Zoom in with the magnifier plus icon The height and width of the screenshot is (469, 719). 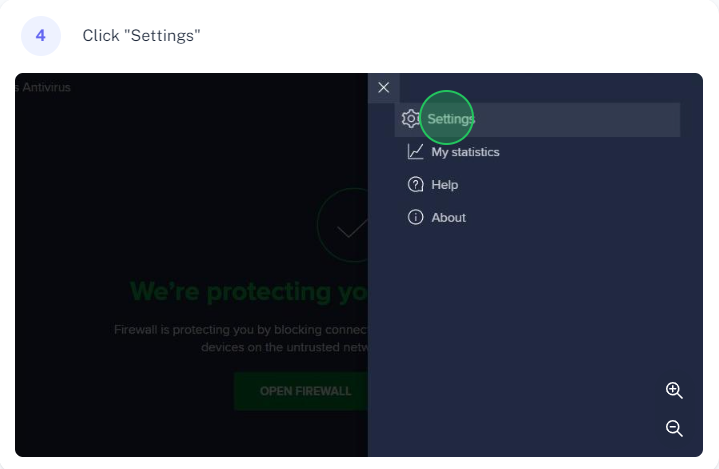674,391
